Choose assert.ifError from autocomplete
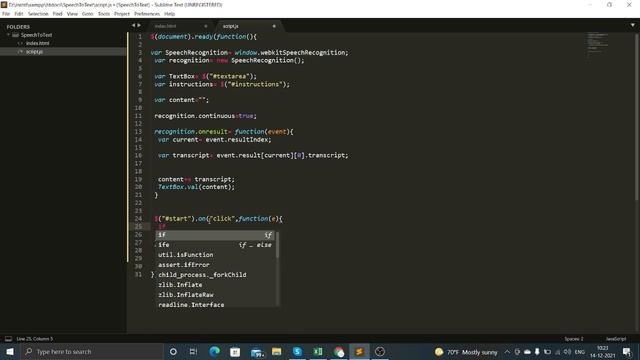 click(x=216, y=265)
